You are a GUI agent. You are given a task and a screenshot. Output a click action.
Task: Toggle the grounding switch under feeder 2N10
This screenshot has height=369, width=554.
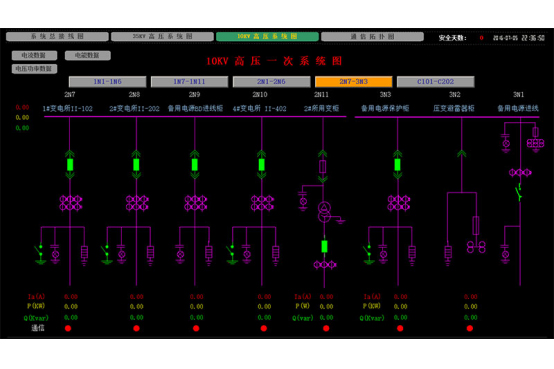[x=232, y=254]
